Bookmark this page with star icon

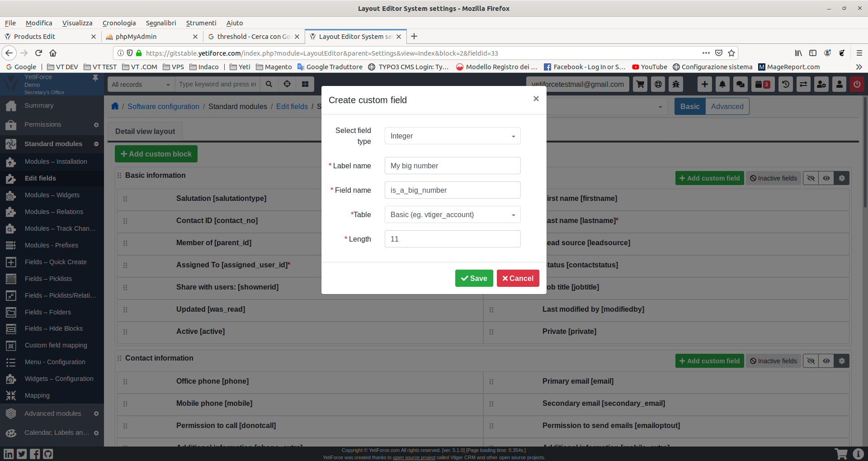click(x=731, y=53)
